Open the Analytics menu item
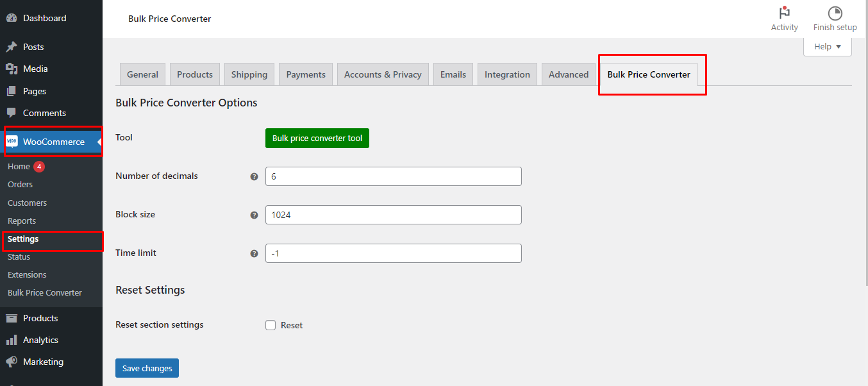 (x=51, y=340)
